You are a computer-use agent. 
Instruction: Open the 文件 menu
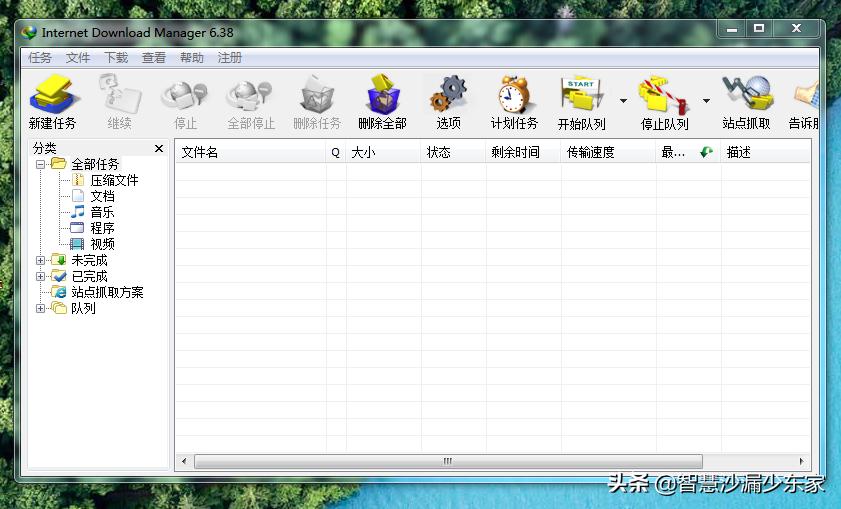pos(78,57)
